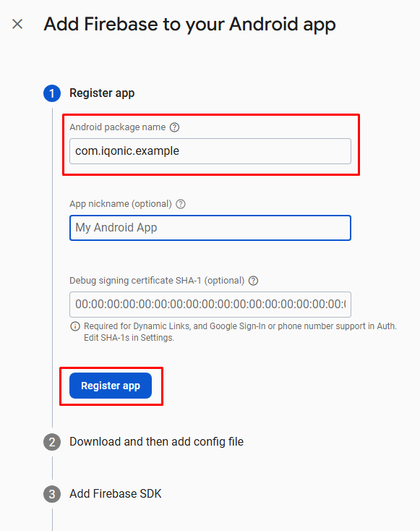Click the App nickname (optional) label

121,204
